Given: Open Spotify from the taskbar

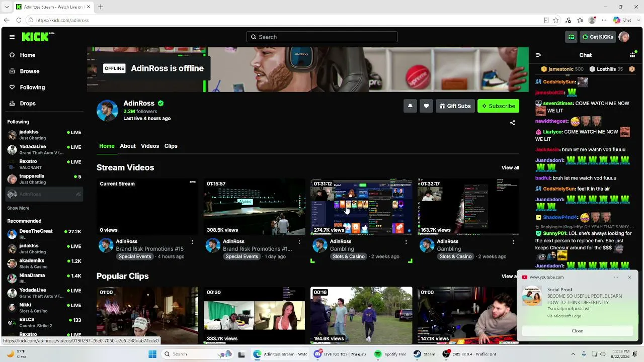Looking at the screenshot, I should click(x=390, y=354).
